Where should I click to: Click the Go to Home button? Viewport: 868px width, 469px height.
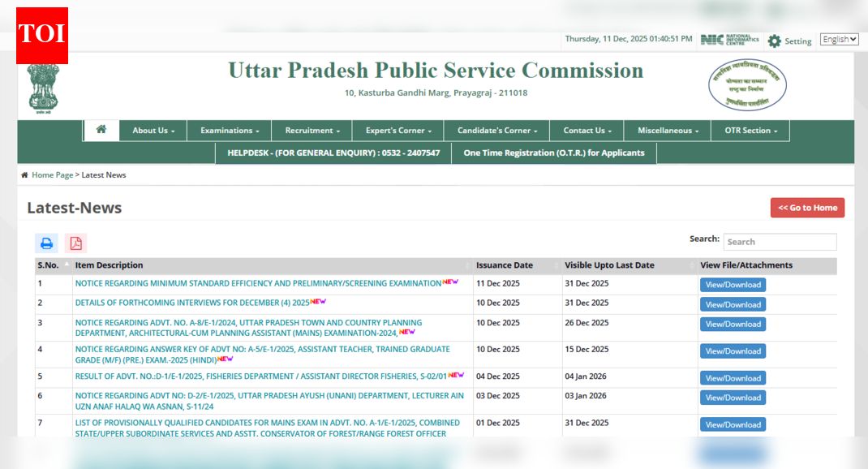point(807,208)
